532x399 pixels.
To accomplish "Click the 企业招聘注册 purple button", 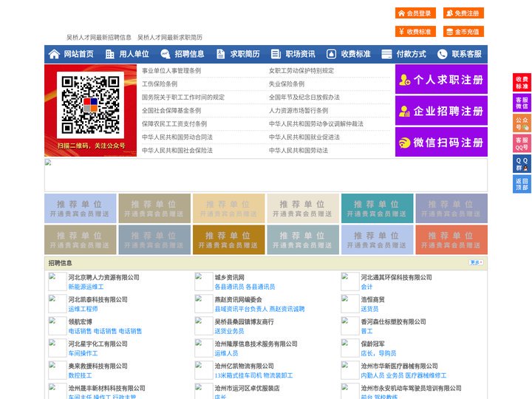I will [x=441, y=111].
